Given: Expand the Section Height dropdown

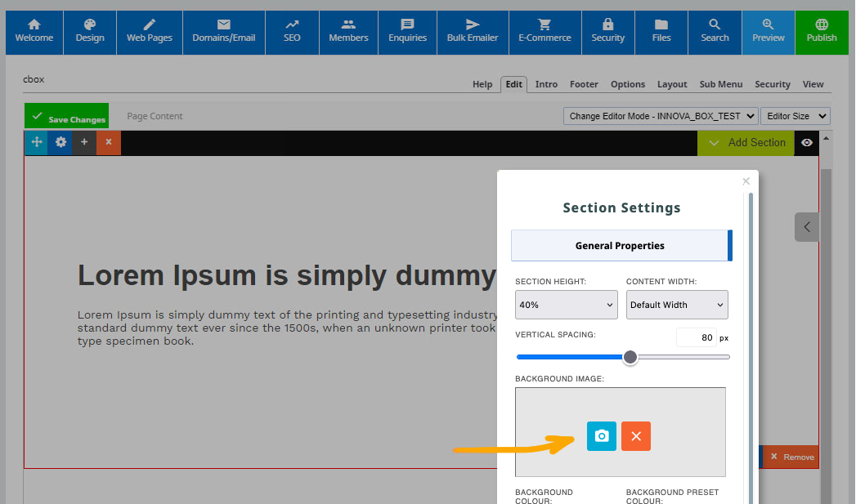Looking at the screenshot, I should 566,305.
